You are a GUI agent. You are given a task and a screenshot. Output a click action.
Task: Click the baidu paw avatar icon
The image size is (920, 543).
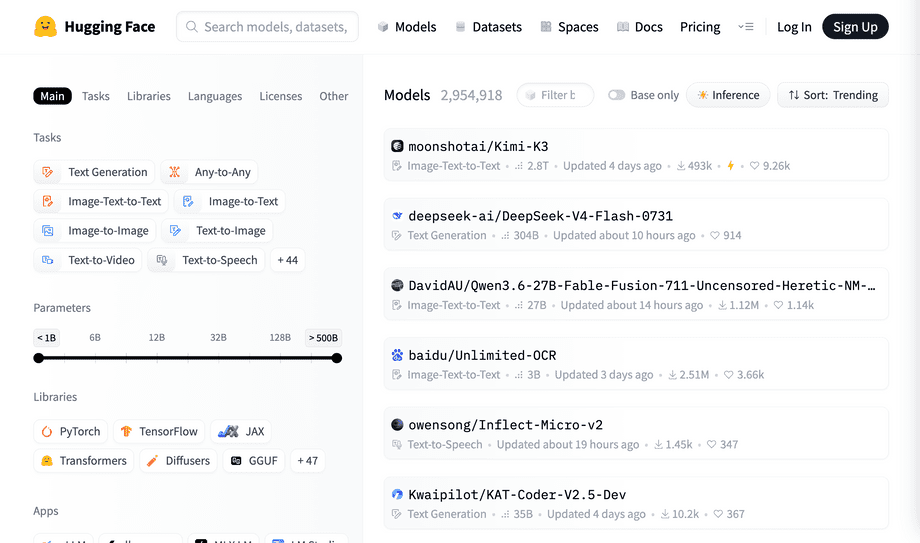pos(397,355)
